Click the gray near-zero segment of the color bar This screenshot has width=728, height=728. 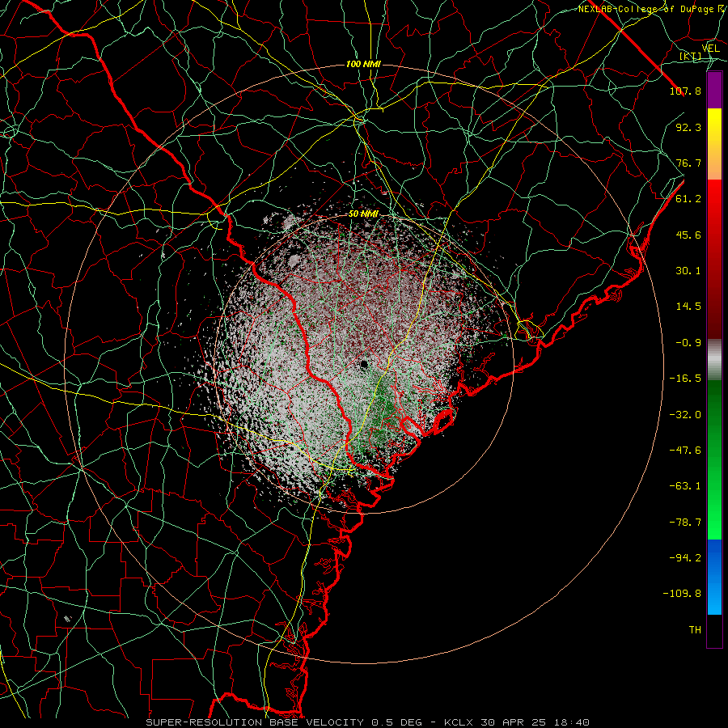[714, 360]
